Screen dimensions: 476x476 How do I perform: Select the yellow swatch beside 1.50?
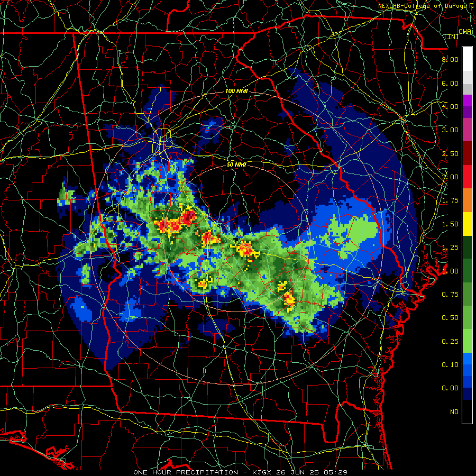point(467,224)
